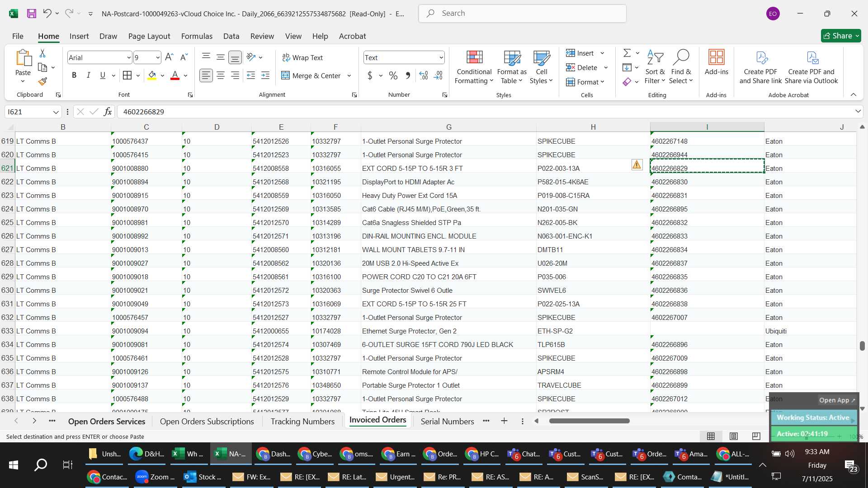868x488 pixels.
Task: Switch to the Data ribbon tab
Action: click(x=231, y=36)
